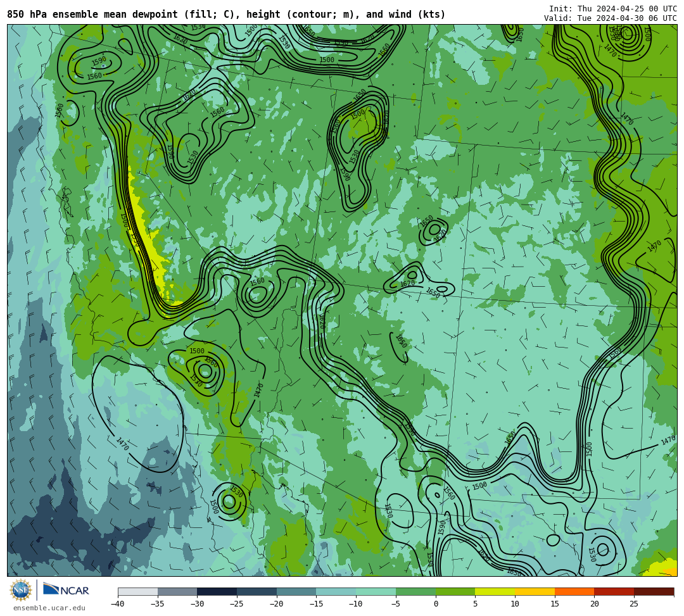Pick the teal -20 to -15 colorbar swatch
Screen dimensions: 684x616
click(296, 591)
